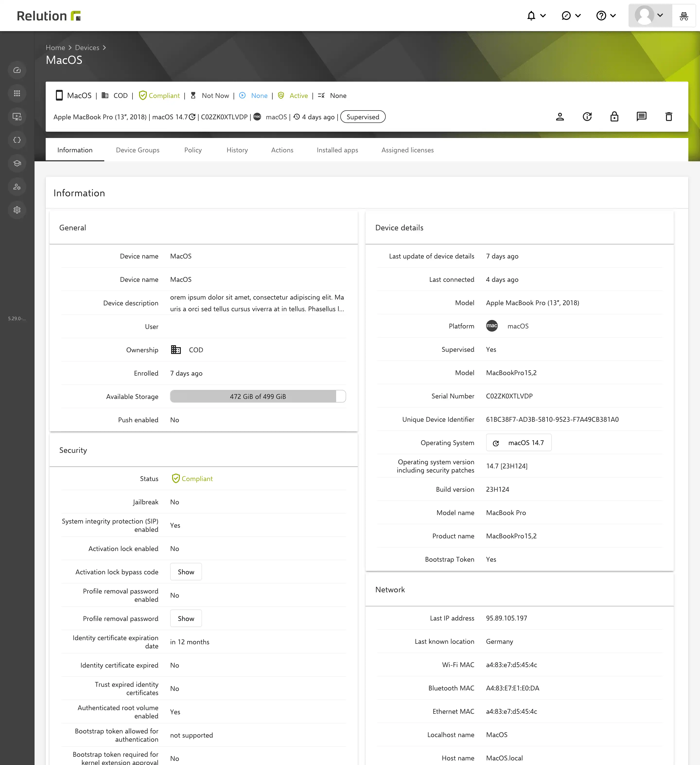This screenshot has height=765, width=700.
Task: Switch to the Device Groups tab
Action: tap(138, 150)
